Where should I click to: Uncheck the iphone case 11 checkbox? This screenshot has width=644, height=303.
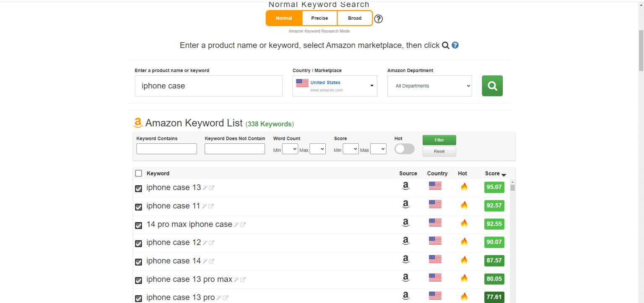[x=138, y=207]
